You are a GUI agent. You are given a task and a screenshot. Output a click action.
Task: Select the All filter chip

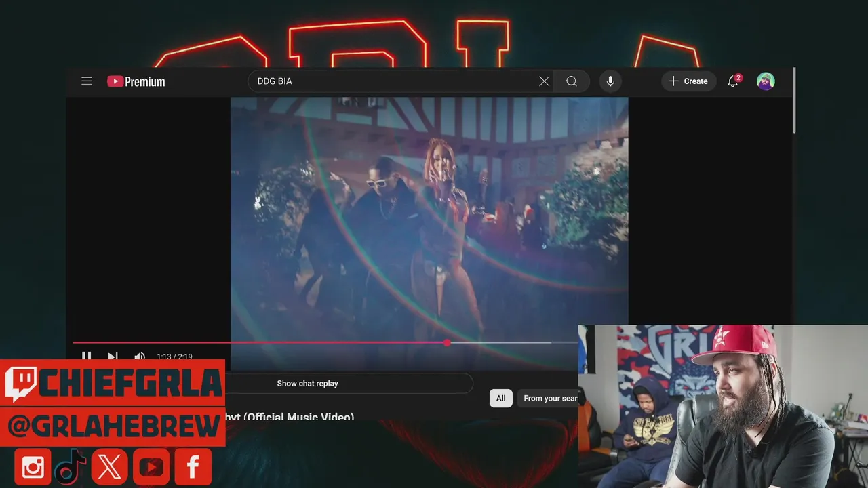[500, 399]
